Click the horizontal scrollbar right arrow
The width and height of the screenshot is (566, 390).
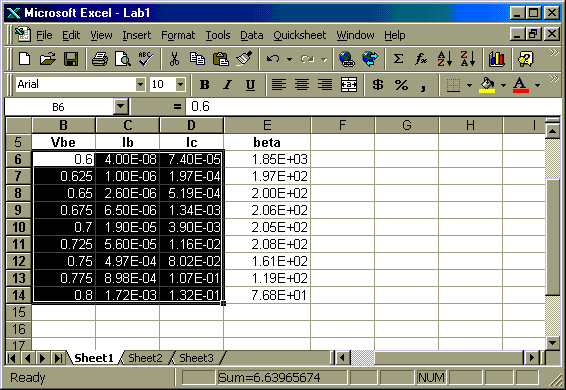(531, 358)
